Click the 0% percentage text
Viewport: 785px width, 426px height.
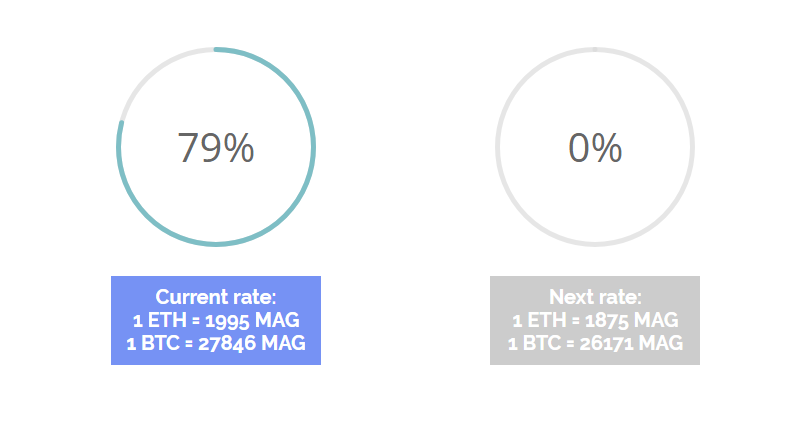click(x=595, y=148)
